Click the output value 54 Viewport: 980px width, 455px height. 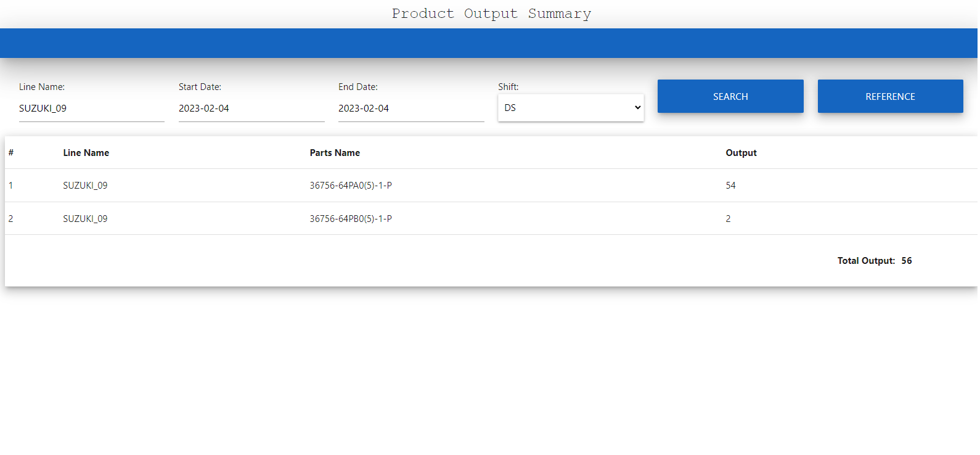click(x=730, y=186)
